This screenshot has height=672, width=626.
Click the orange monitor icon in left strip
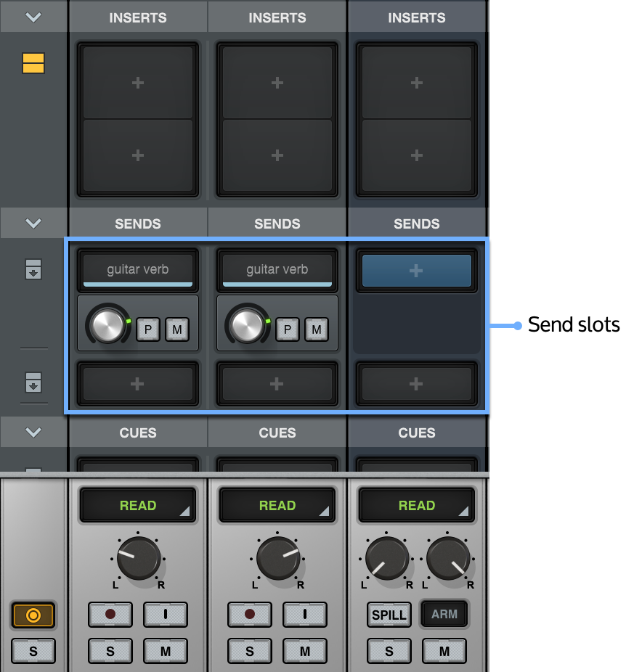point(33,615)
